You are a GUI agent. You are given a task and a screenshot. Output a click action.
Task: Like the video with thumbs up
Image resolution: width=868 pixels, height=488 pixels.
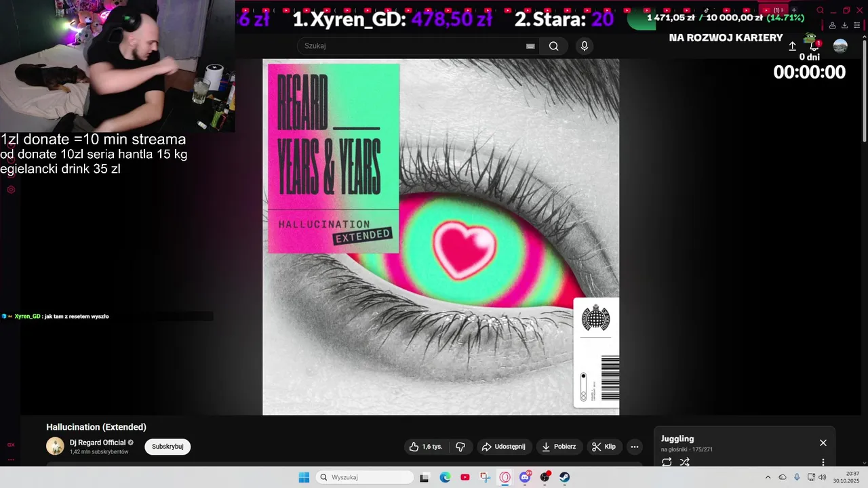coord(426,447)
